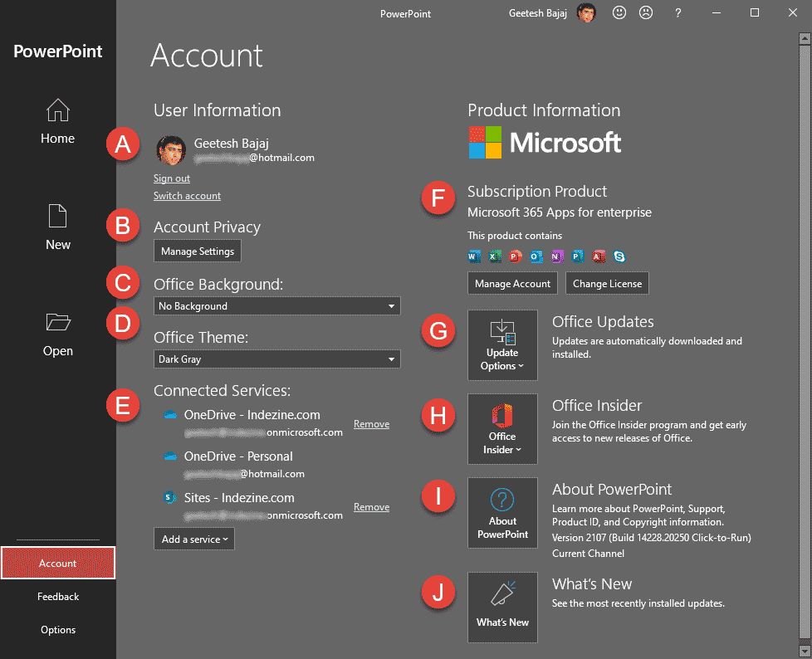
Task: Remove the OneDrive Indezine.com service
Action: (x=371, y=423)
